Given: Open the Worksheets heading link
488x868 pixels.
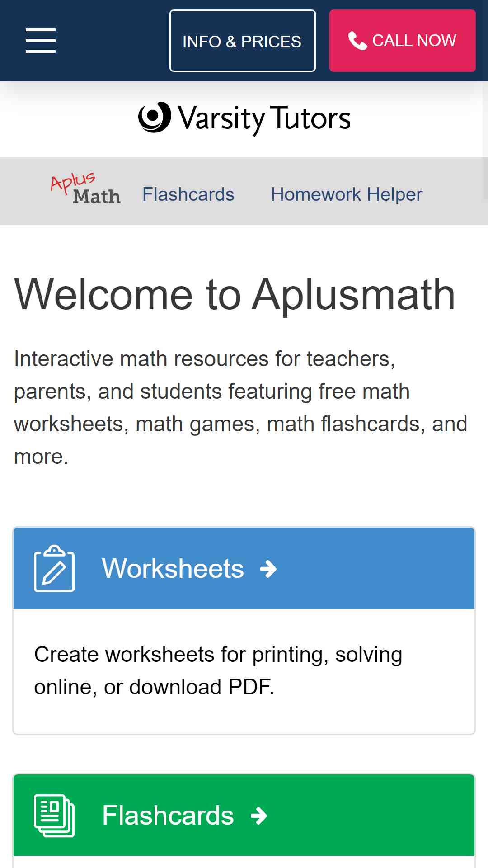Looking at the screenshot, I should (x=173, y=568).
